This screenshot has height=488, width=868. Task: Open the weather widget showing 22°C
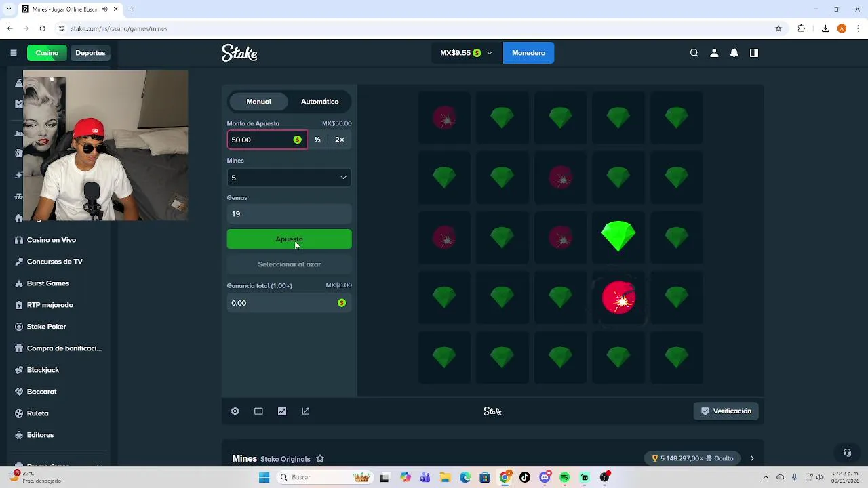point(35,477)
